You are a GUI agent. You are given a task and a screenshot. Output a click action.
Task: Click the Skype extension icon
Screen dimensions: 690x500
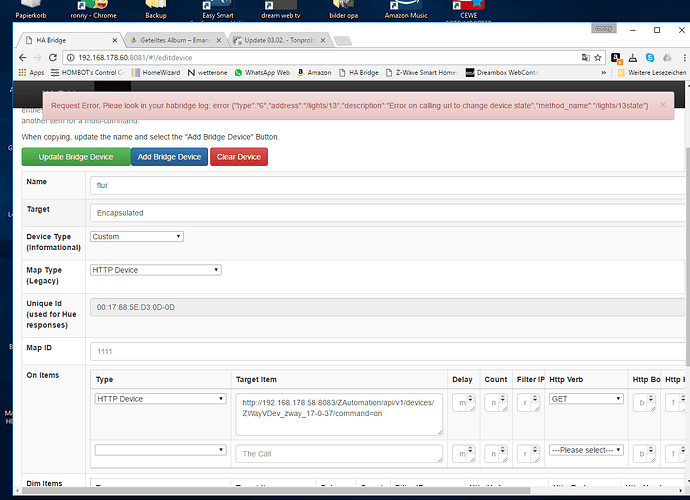(650, 58)
